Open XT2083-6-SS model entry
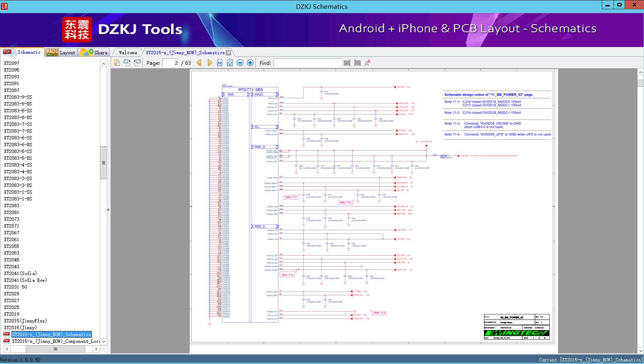This screenshot has width=644, height=364. (18, 138)
